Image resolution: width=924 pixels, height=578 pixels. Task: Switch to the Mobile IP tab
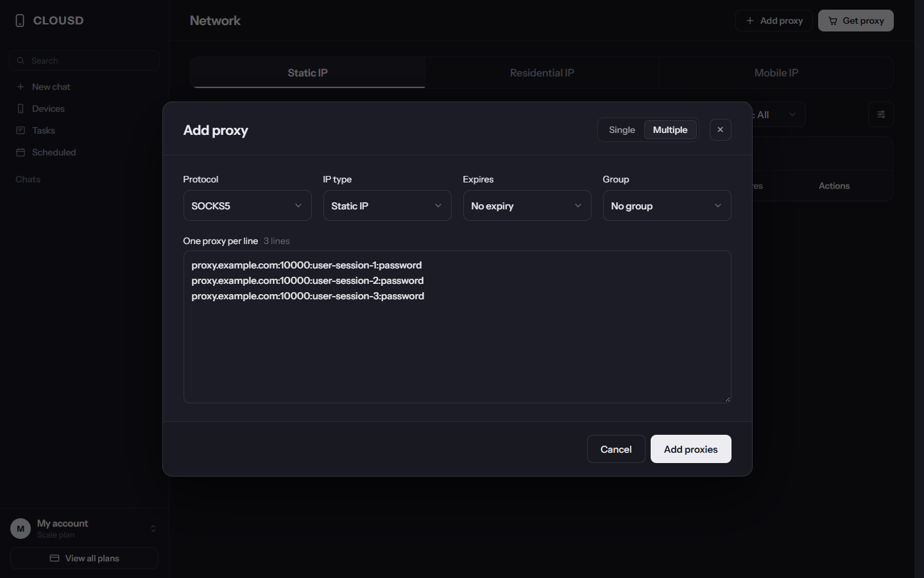776,73
